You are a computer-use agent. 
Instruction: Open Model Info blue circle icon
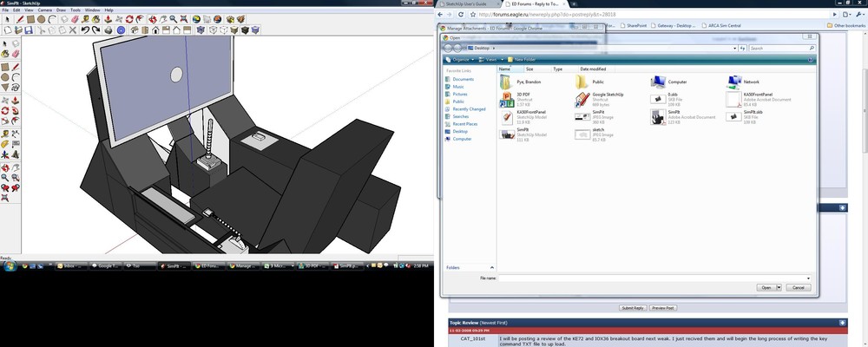pyautogui.click(x=122, y=29)
